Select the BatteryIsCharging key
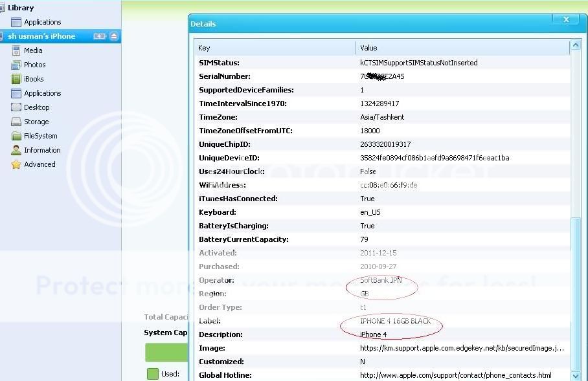The height and width of the screenshot is (381, 588). click(234, 226)
